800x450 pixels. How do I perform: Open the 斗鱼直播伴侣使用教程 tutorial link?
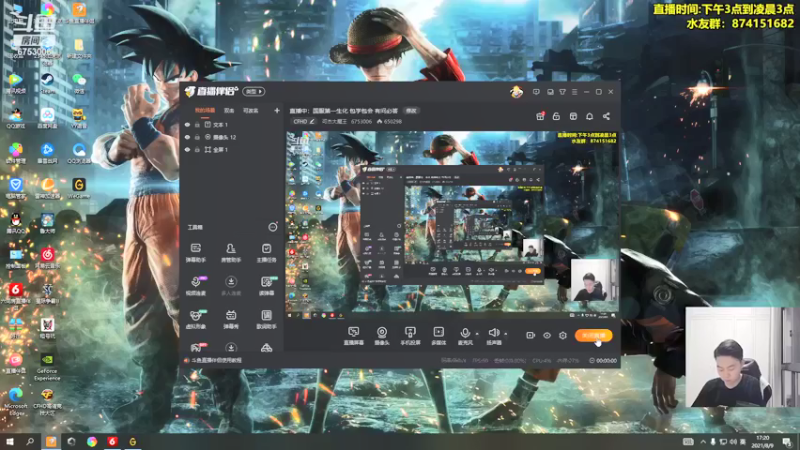pyautogui.click(x=216, y=360)
